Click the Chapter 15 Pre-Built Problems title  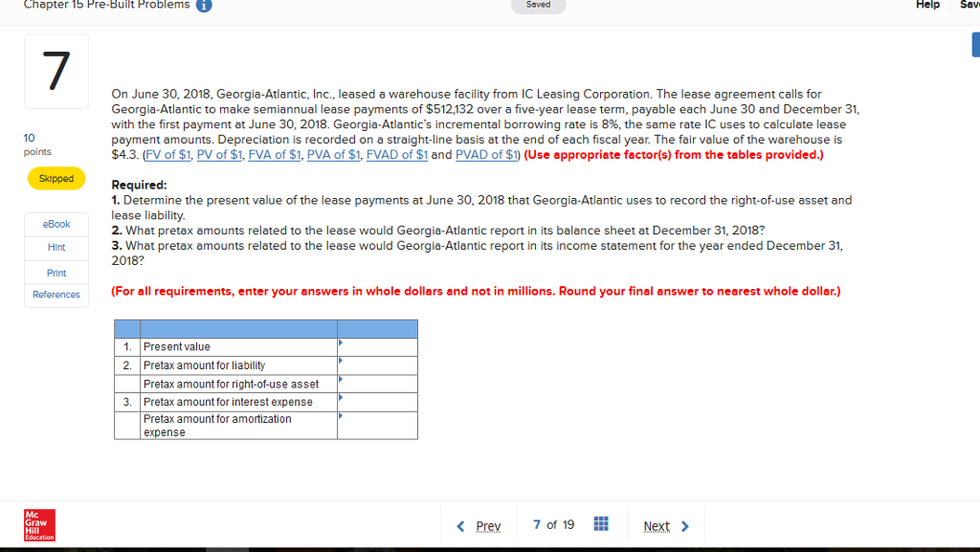tap(106, 5)
